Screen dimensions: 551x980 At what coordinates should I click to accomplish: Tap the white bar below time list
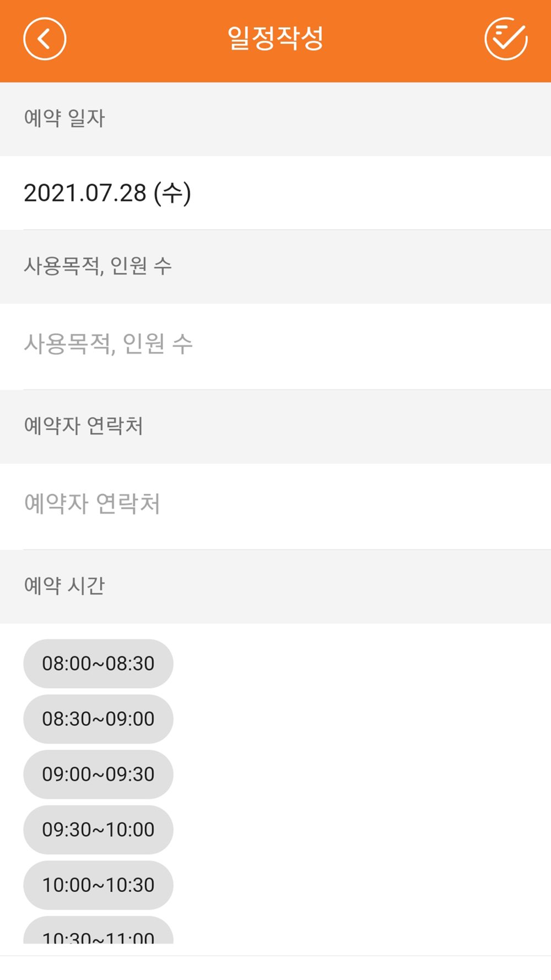click(275, 968)
